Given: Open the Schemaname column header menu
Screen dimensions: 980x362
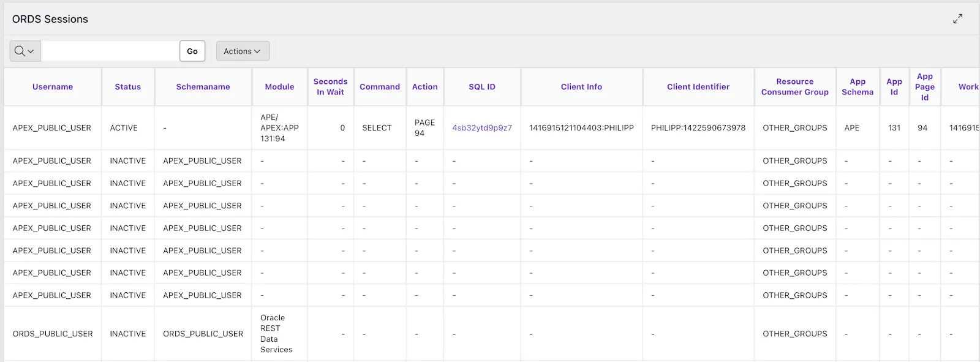Looking at the screenshot, I should click(203, 87).
